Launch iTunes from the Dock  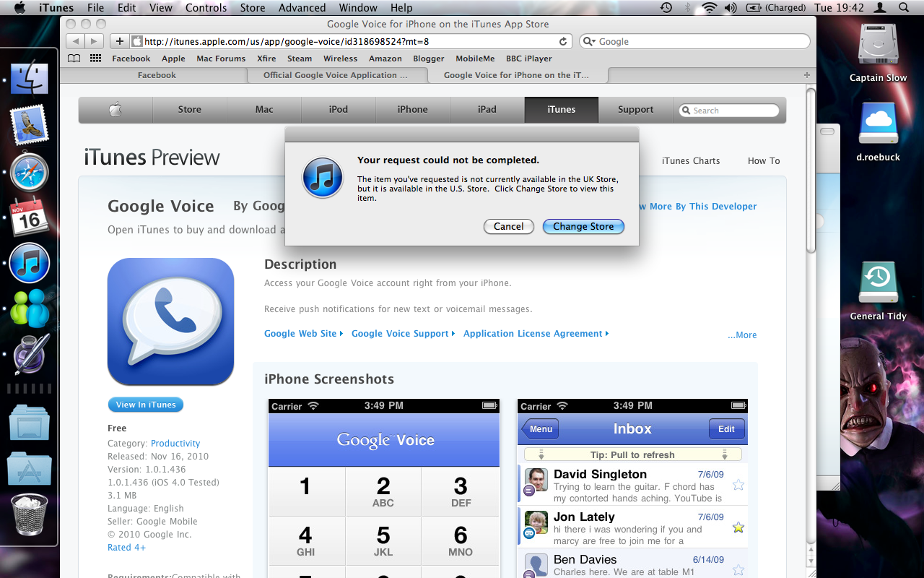(30, 263)
